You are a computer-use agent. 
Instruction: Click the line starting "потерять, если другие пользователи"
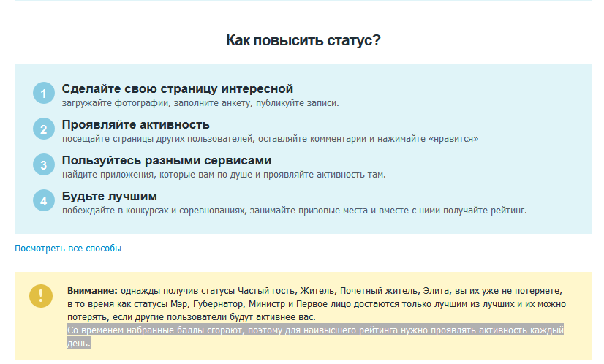click(192, 317)
